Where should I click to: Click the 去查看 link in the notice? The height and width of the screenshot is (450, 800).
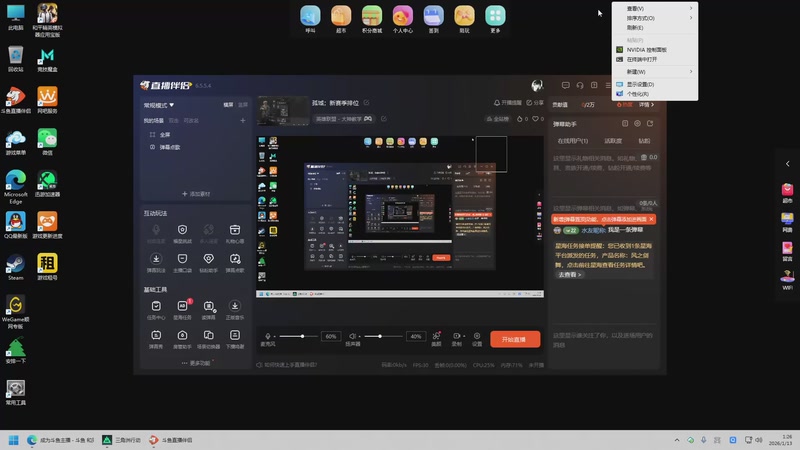[569, 274]
